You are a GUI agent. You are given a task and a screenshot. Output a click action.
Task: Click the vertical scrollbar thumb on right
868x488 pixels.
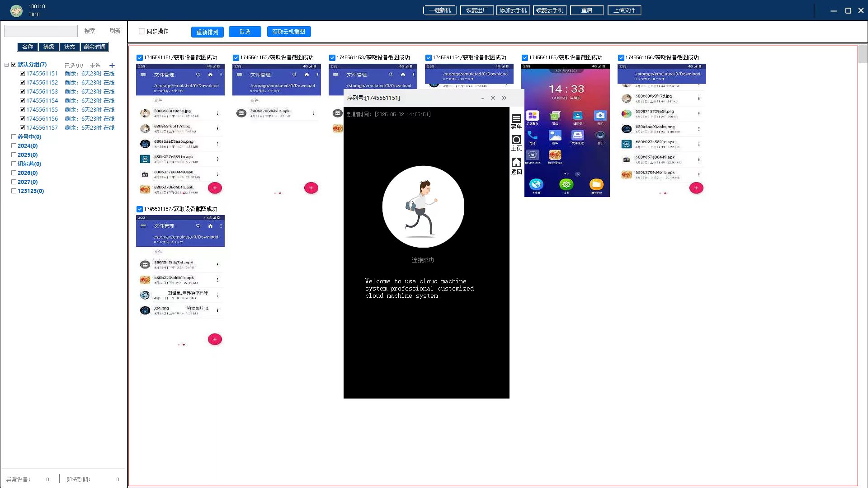pos(863,54)
